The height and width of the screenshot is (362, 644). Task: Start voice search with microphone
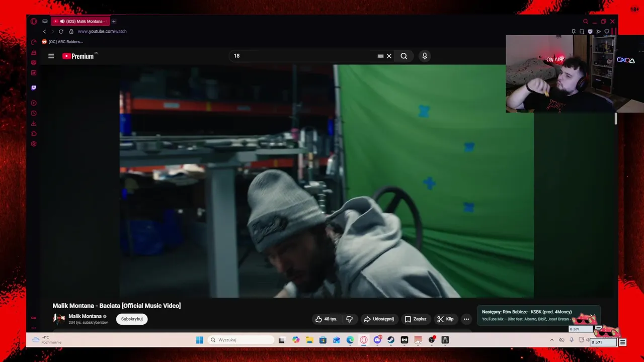(425, 56)
